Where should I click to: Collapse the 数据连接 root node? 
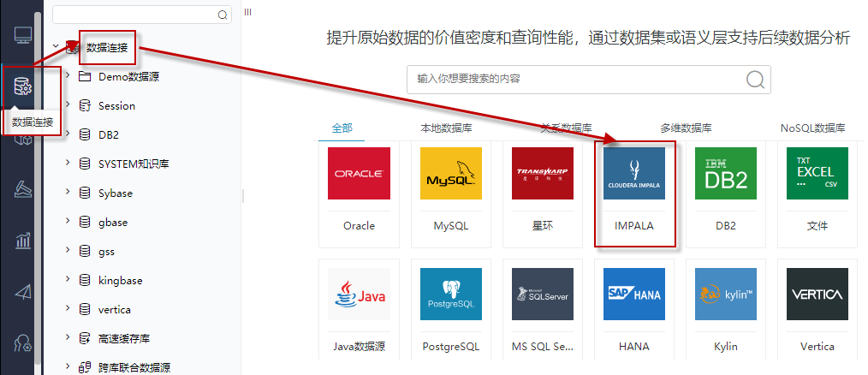pyautogui.click(x=55, y=47)
